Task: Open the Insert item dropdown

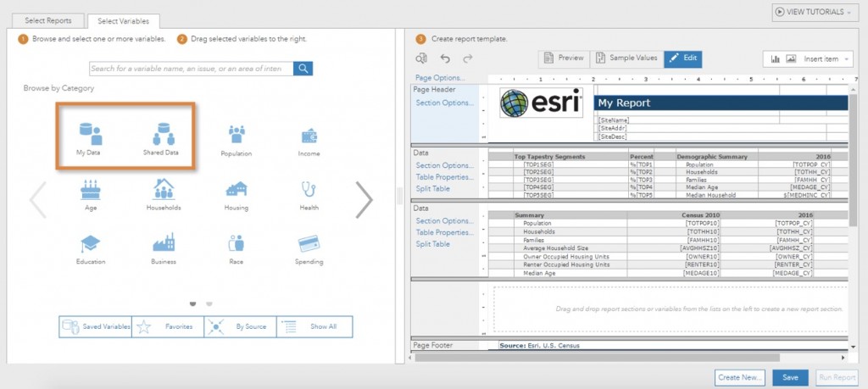Action: [808, 58]
